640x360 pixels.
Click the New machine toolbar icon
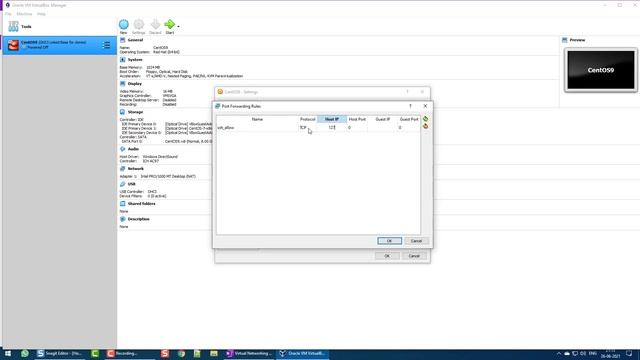(x=124, y=27)
